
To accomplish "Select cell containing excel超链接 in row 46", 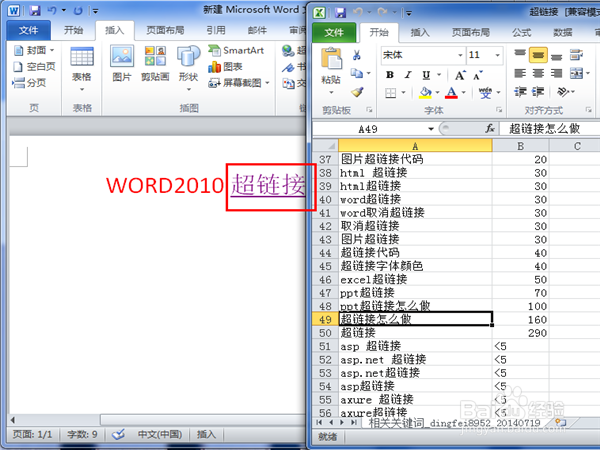I will 415,279.
